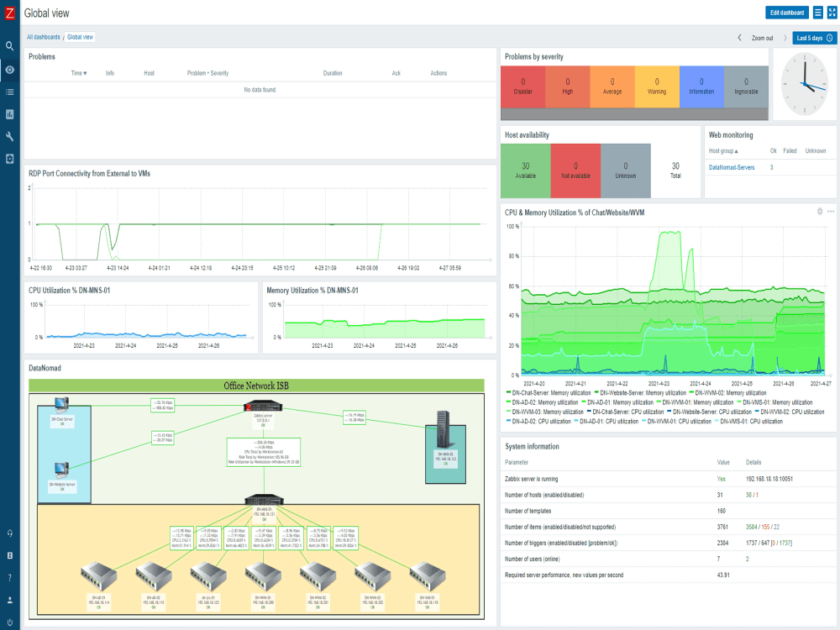Open Configuration via the wrench sidebar icon
The image size is (840, 630).
(x=9, y=134)
